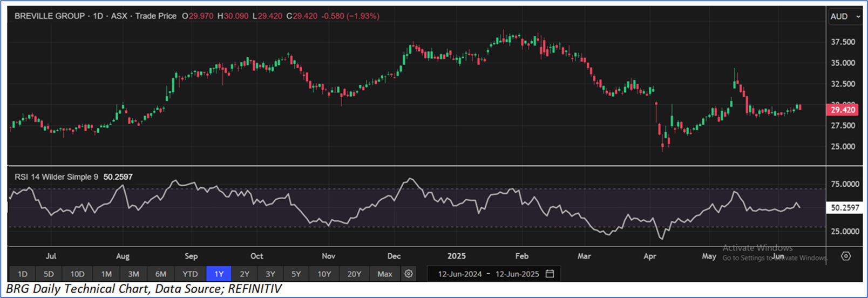868x298 pixels.
Task: Click the BREVILLE GROUP chart title legend
Action: (50, 16)
